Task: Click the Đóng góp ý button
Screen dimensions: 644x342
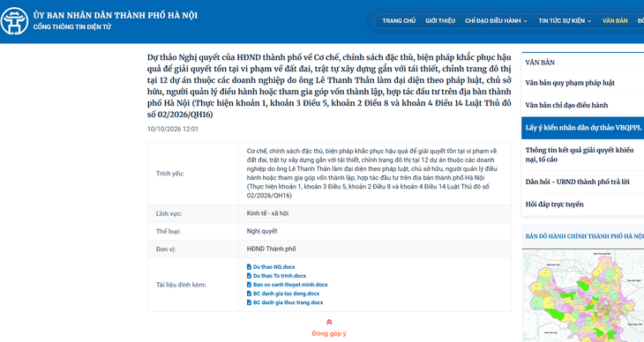Action: point(329,333)
